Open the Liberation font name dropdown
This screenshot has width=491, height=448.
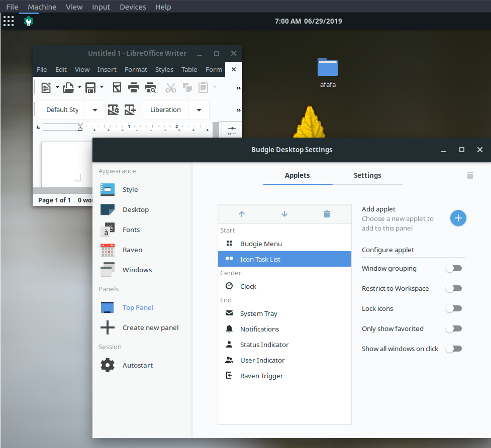point(198,109)
